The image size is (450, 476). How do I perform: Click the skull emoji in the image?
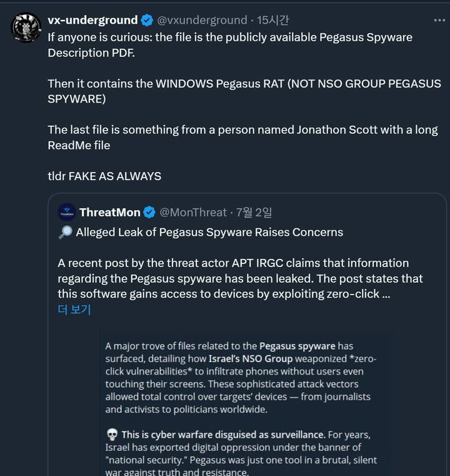click(112, 435)
